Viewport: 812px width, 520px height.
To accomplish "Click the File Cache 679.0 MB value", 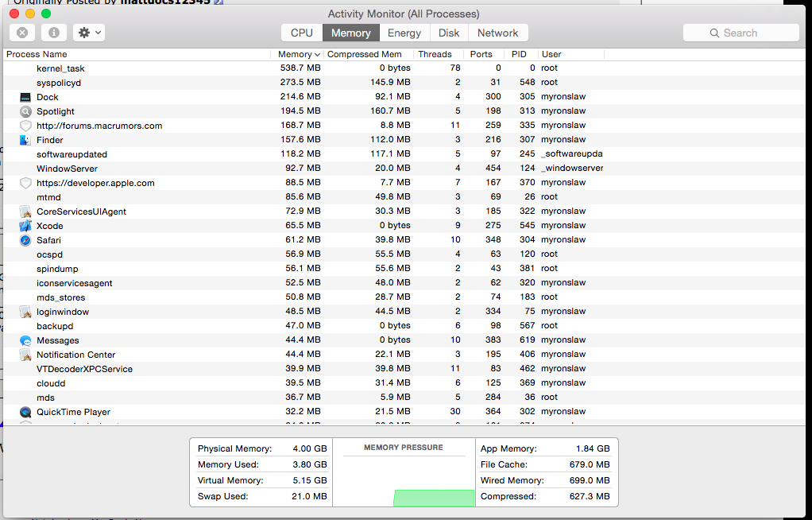I will click(590, 464).
